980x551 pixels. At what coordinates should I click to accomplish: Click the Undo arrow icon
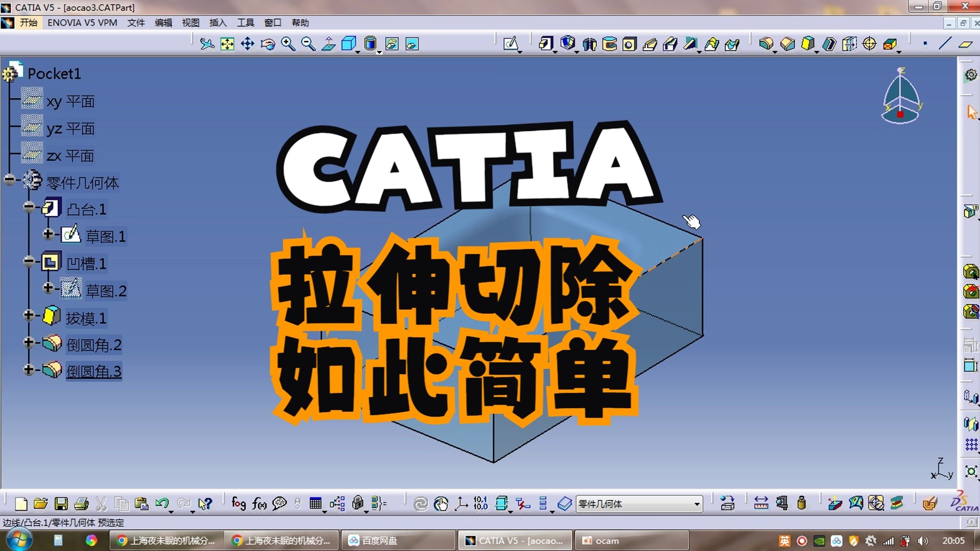pyautogui.click(x=162, y=504)
